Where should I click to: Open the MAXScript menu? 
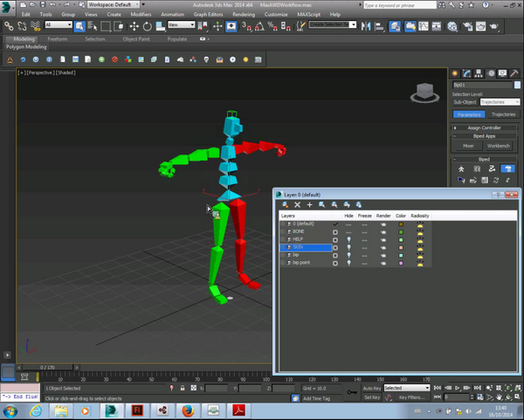(x=309, y=14)
